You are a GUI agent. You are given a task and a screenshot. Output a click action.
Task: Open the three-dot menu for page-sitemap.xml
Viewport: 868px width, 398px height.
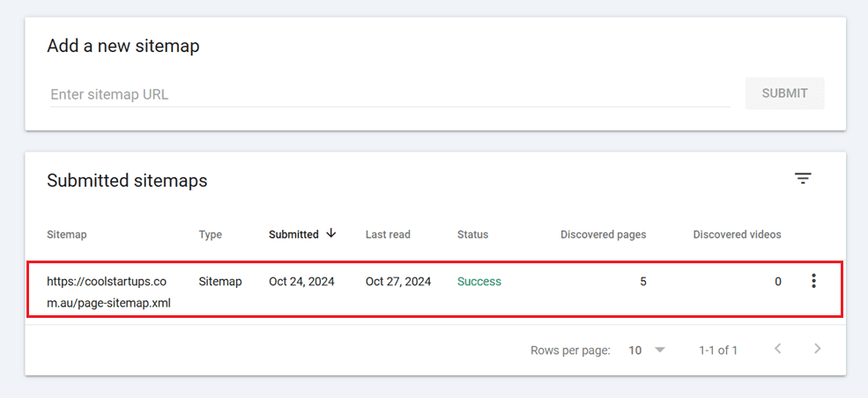pos(813,282)
